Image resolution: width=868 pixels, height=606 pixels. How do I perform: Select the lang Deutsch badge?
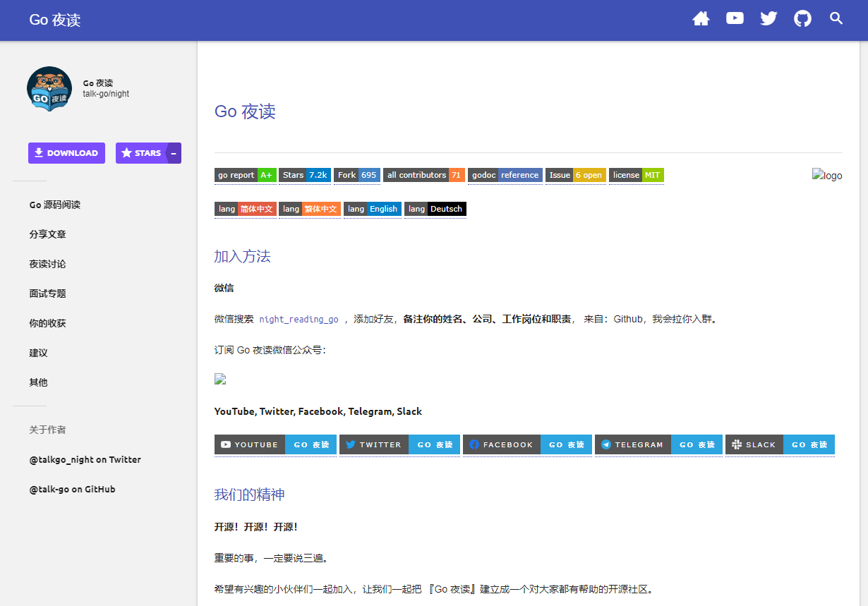pyautogui.click(x=435, y=209)
